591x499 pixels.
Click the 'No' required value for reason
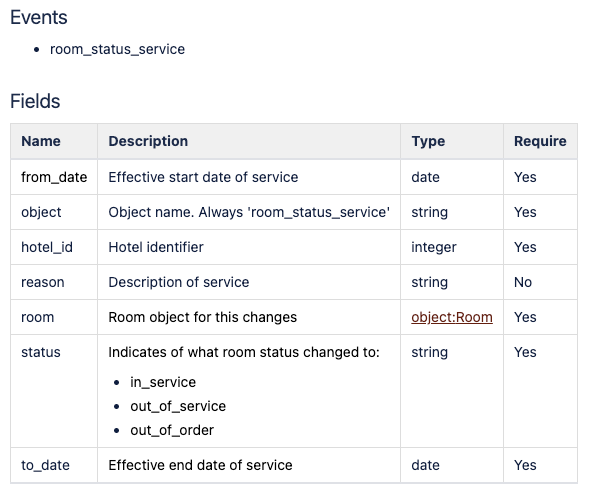click(523, 282)
